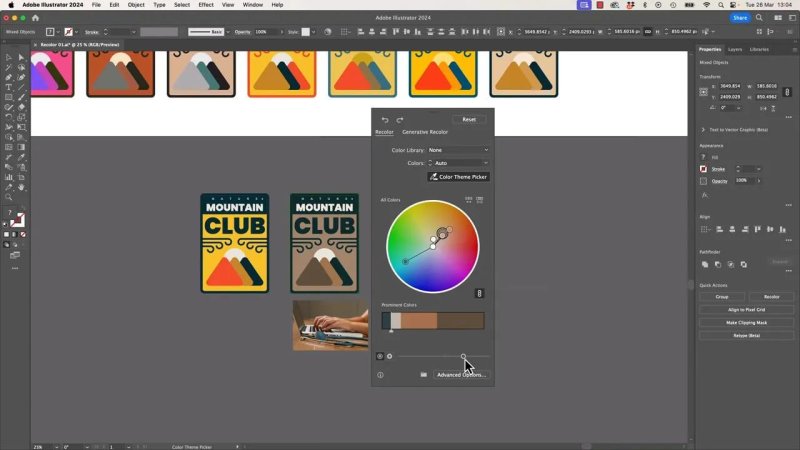The image size is (800, 450).
Task: Click the Stroke color box in Properties
Action: [704, 169]
